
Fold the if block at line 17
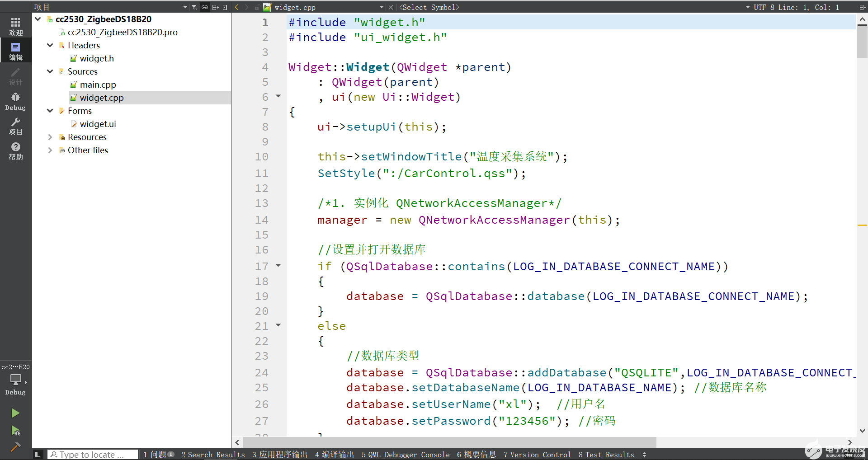coord(278,265)
